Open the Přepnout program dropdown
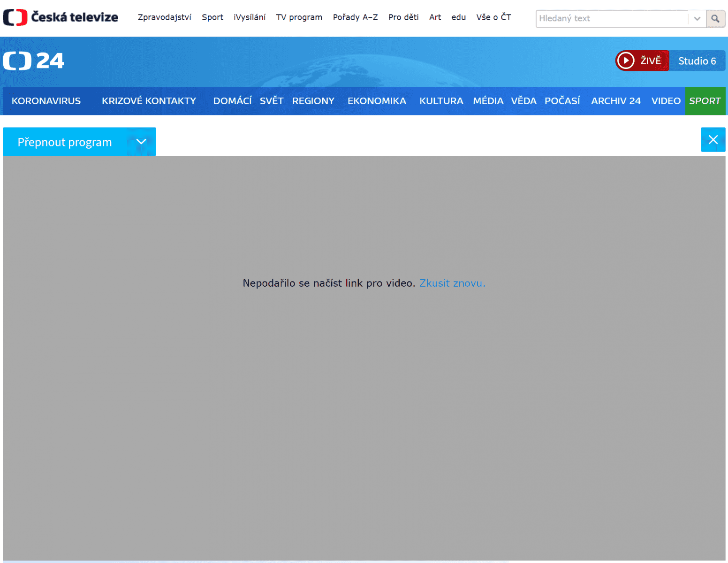Image resolution: width=728 pixels, height=563 pixels. pyautogui.click(x=79, y=142)
